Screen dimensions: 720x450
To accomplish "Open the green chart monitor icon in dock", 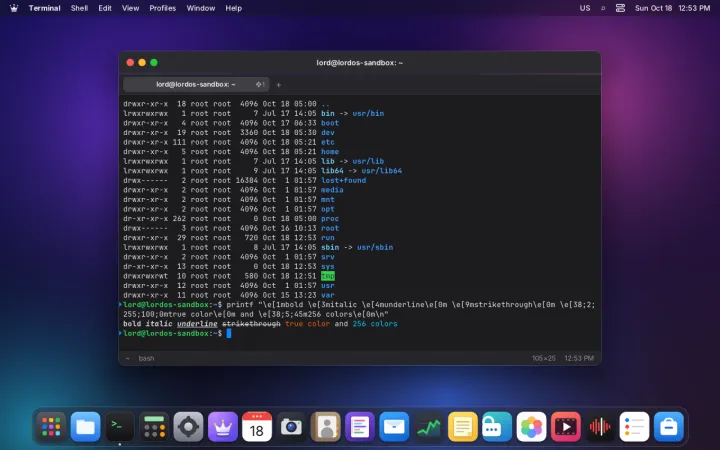I will click(428, 427).
